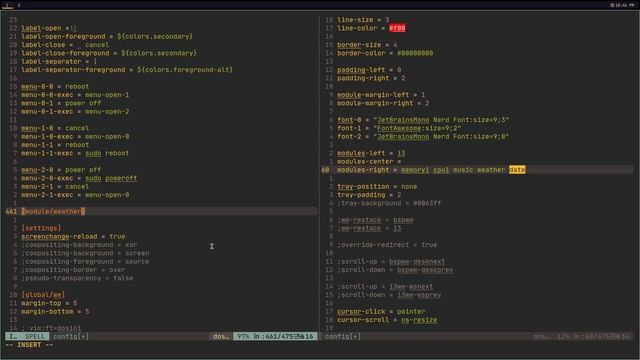Click the line-size = 3 line
640x360 pixels.
[363, 20]
